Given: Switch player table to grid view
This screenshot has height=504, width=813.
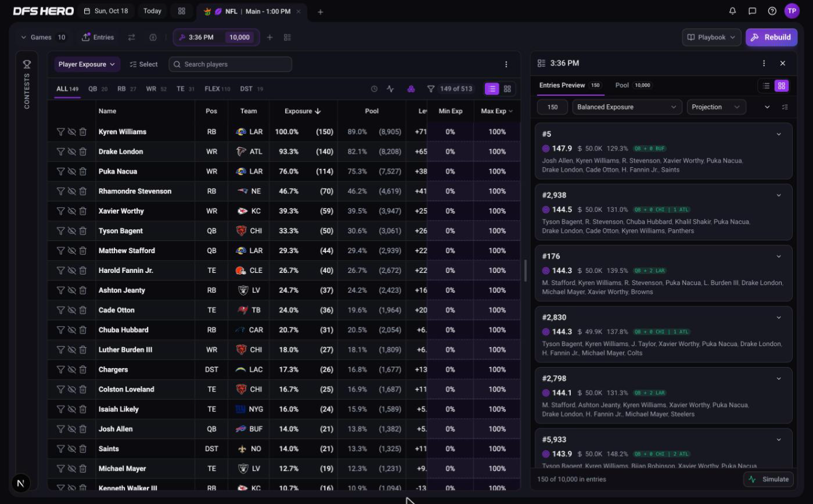Looking at the screenshot, I should 508,89.
